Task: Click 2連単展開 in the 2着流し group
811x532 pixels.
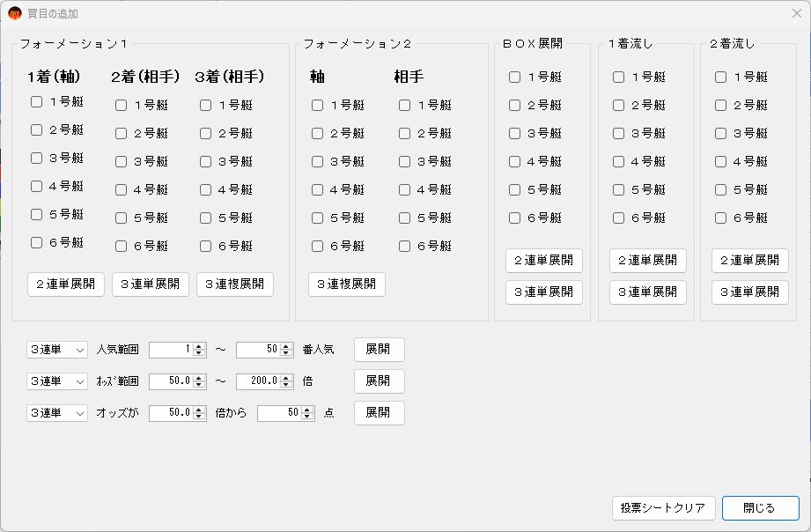Action: pos(750,261)
